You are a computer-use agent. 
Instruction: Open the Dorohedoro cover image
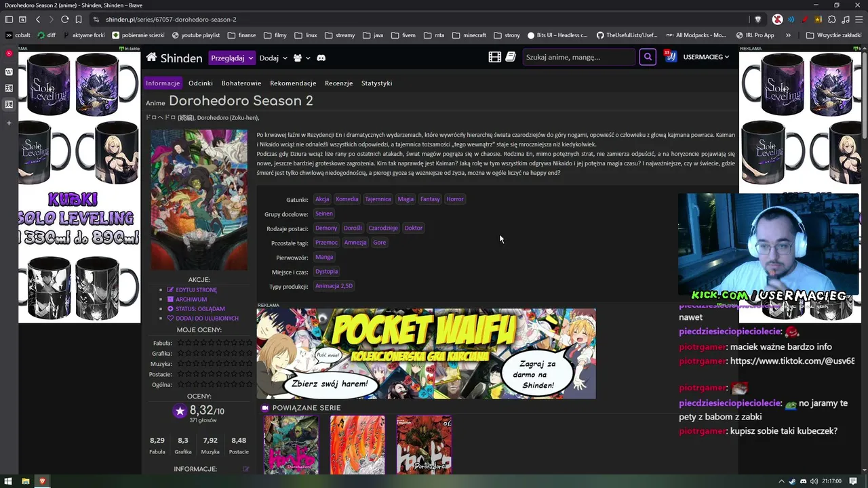199,200
